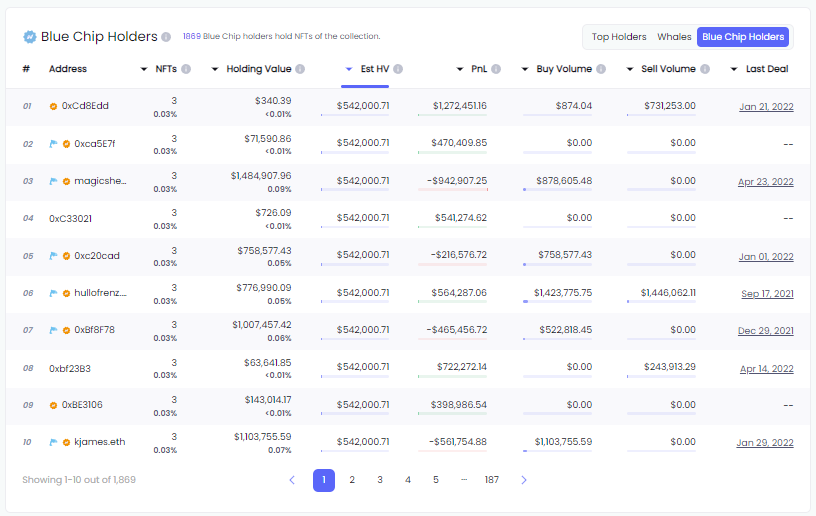Click blue flag icon in magicshe... row
This screenshot has height=516, width=816.
coord(53,181)
